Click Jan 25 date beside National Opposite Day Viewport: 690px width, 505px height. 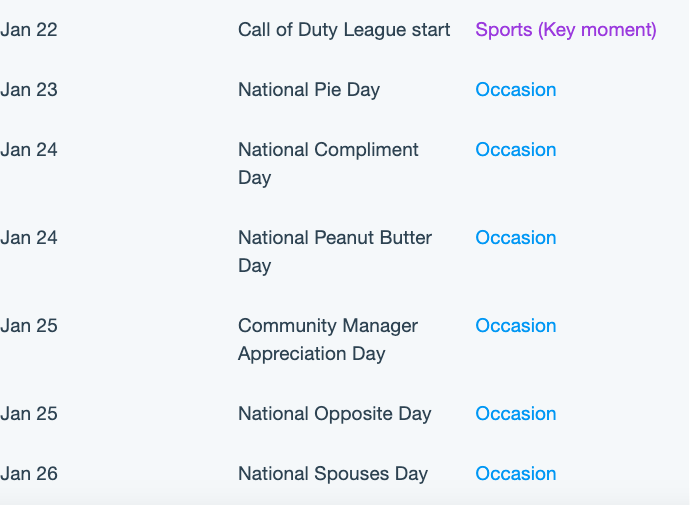pos(29,414)
